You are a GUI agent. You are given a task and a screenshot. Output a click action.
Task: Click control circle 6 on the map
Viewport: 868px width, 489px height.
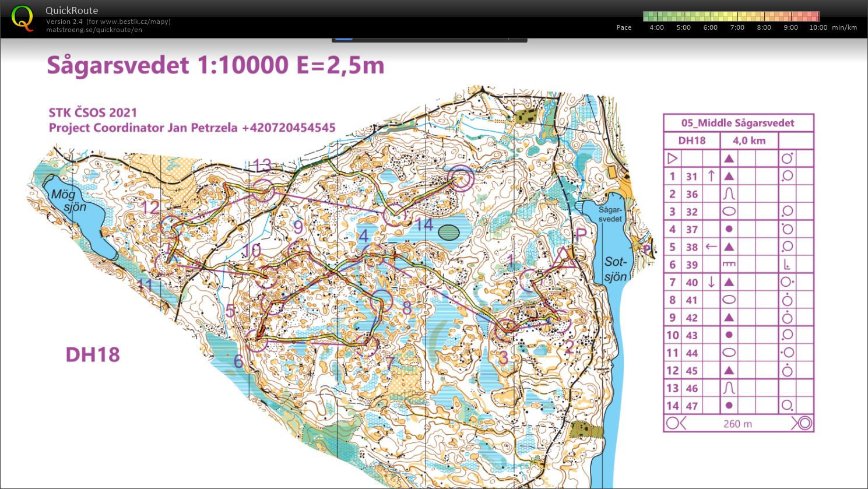256,340
